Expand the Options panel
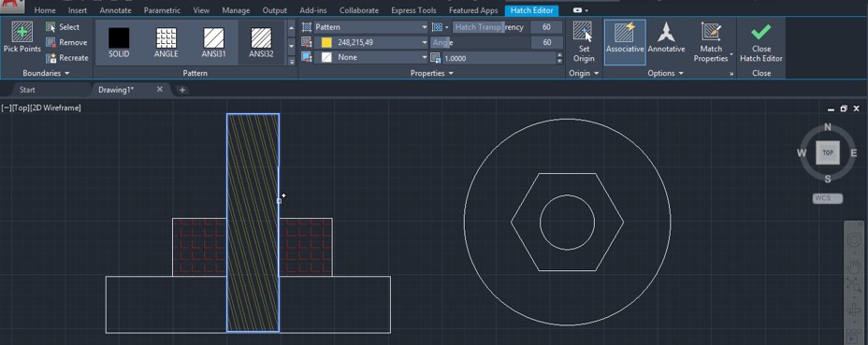 [666, 73]
